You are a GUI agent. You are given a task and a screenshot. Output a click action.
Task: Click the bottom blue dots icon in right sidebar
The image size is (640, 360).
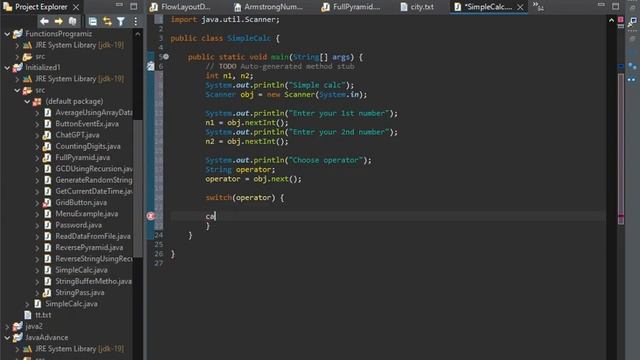tap(632, 80)
